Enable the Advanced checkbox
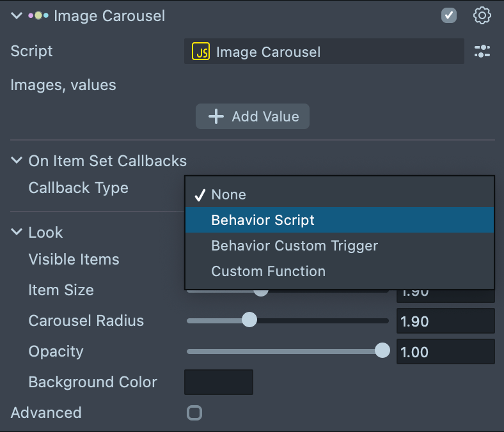The image size is (504, 432). point(194,413)
